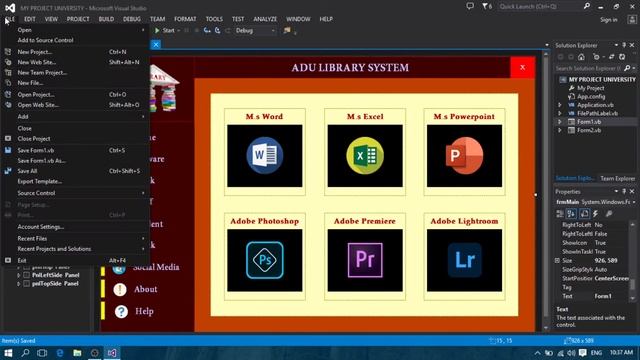Image resolution: width=640 pixels, height=360 pixels.
Task: Select Save Form1.vb in the File menu
Action: (75, 151)
